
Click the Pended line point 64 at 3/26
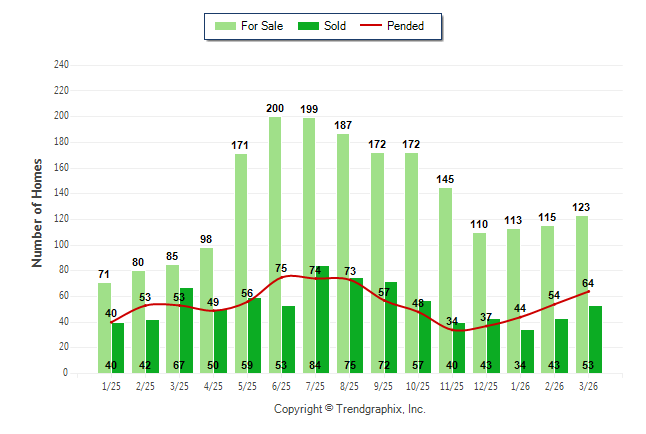[589, 291]
